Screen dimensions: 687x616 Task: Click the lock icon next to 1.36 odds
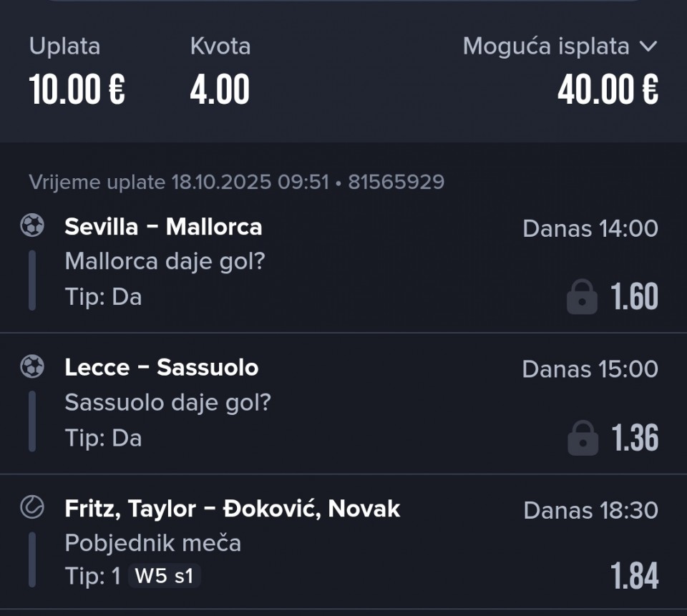pos(582,438)
